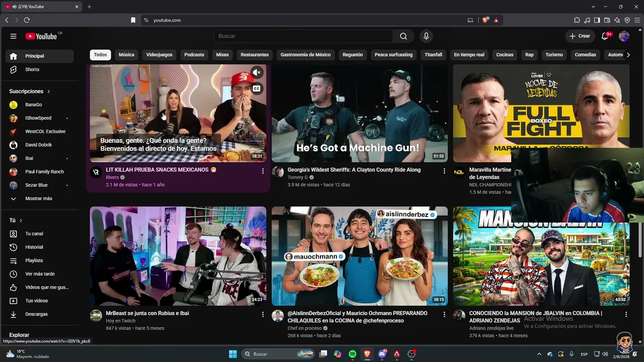Open the browser tab search dropdown

[593, 7]
